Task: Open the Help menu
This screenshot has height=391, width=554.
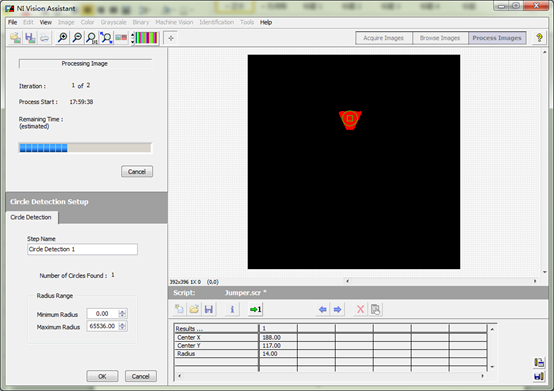Action: 266,22
